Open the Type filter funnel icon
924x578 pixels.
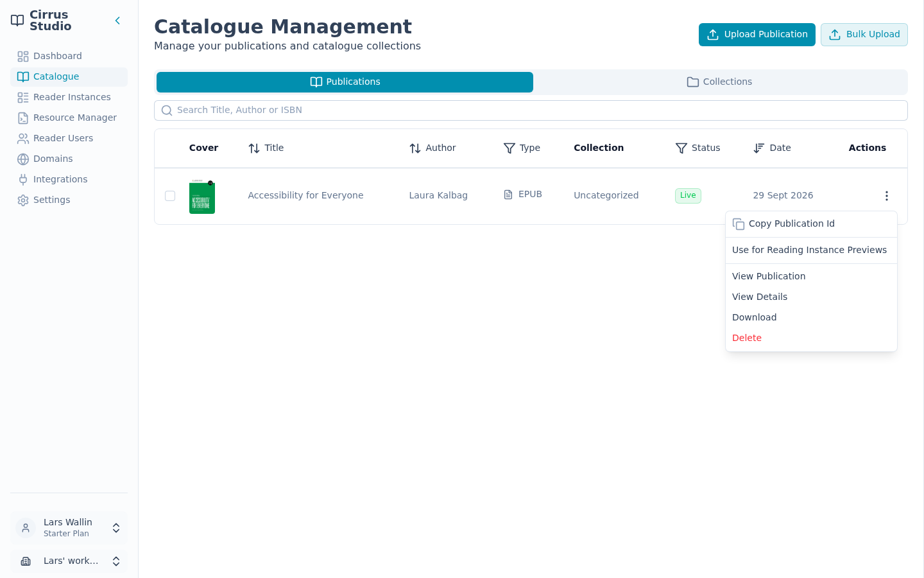click(509, 148)
